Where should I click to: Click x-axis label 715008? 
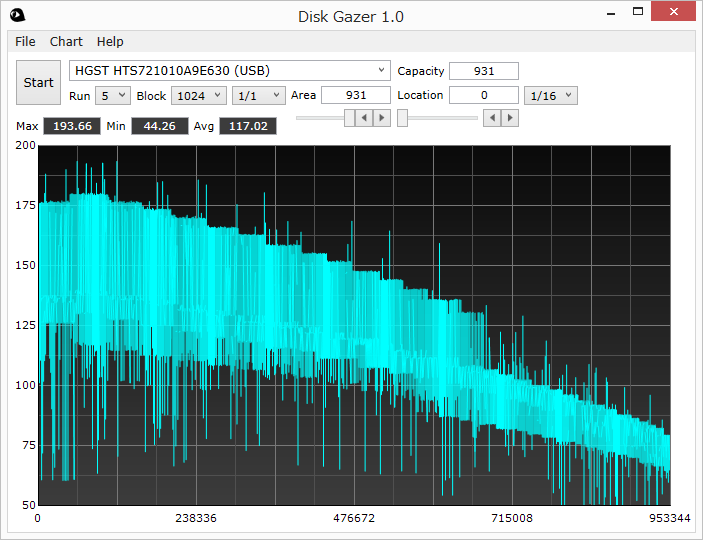pyautogui.click(x=512, y=518)
